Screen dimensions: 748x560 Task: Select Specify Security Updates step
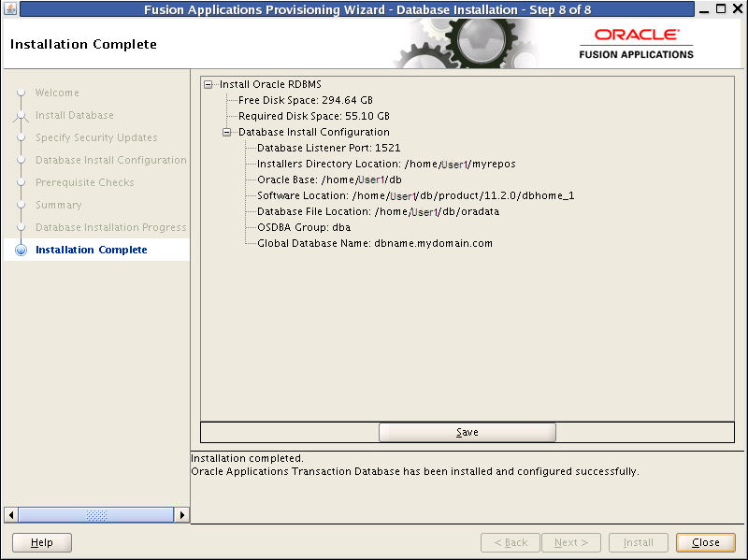pyautogui.click(x=96, y=137)
